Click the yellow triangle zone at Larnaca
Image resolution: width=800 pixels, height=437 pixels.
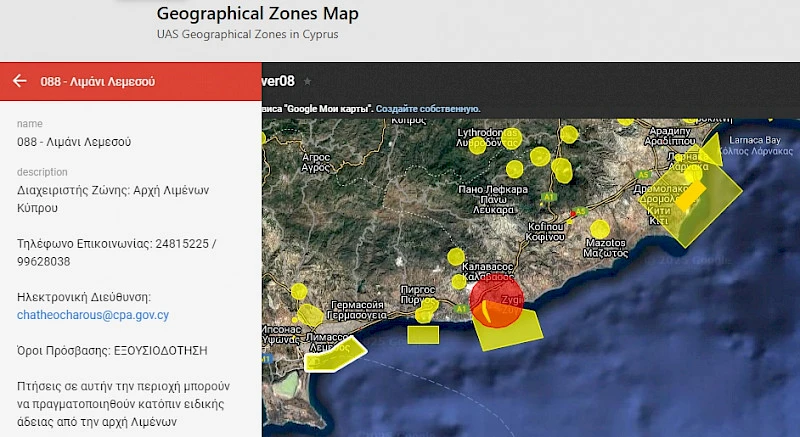[712, 149]
